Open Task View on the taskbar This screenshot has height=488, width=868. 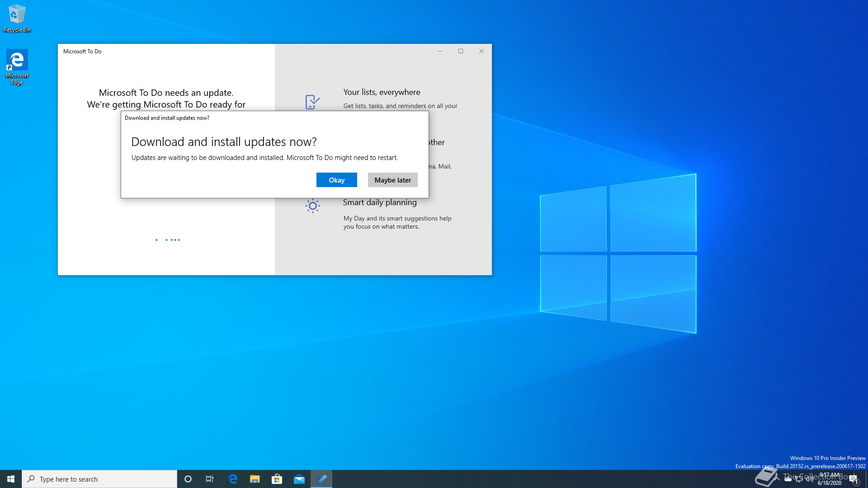point(210,479)
